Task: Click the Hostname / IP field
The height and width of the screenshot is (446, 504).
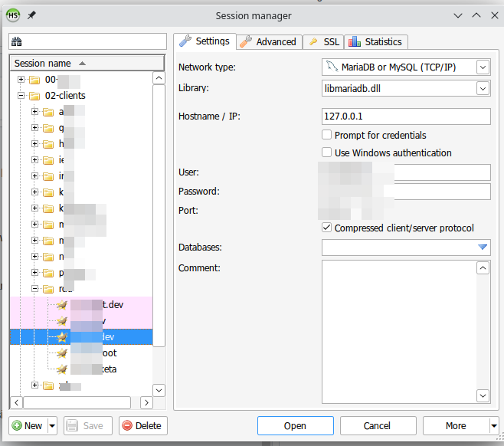Action: (x=406, y=116)
